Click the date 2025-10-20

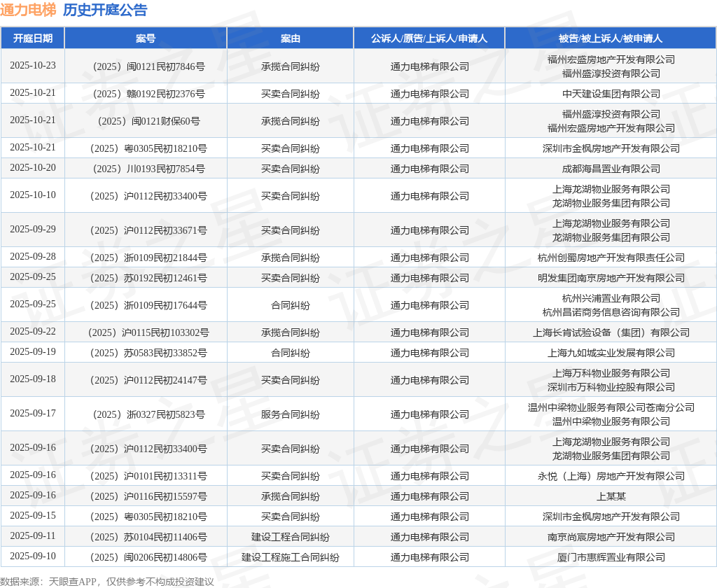(x=32, y=168)
